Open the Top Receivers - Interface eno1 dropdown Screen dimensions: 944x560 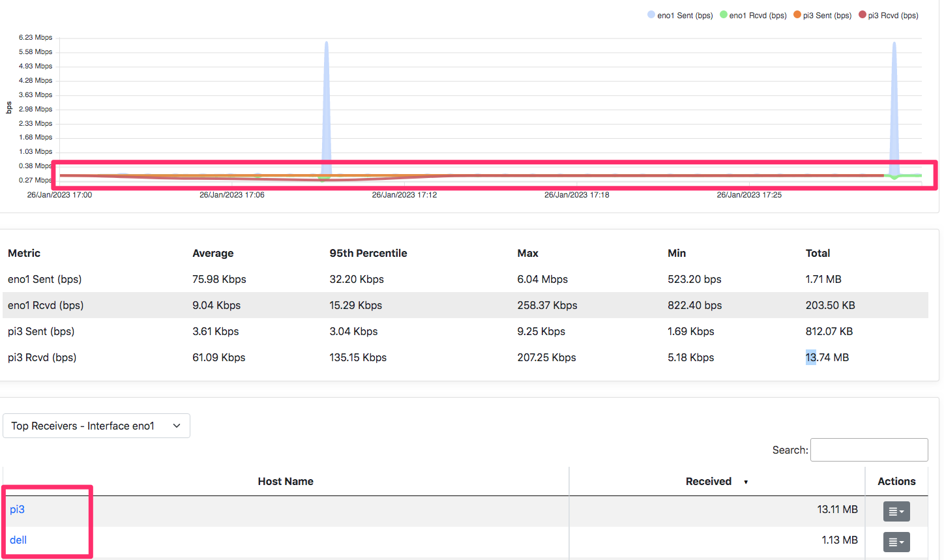96,426
